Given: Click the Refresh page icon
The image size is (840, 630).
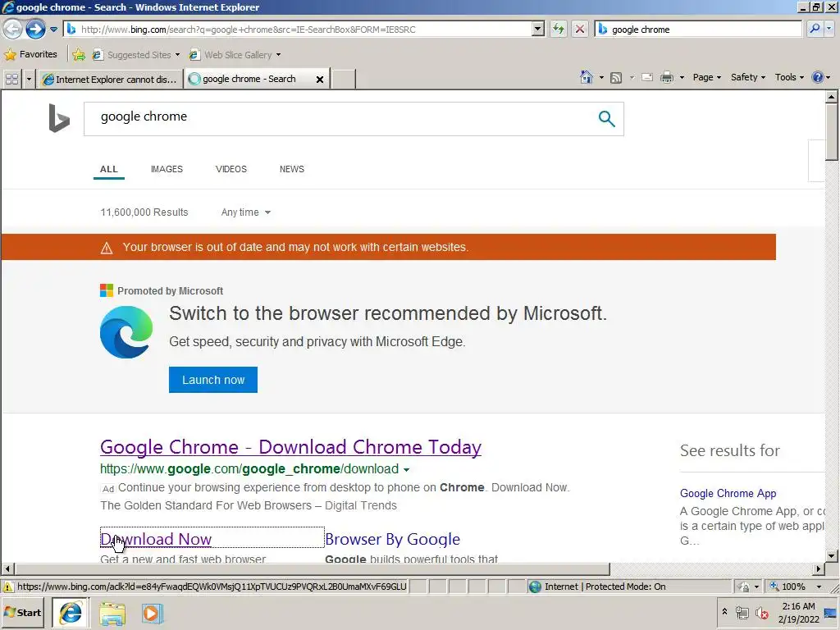Looking at the screenshot, I should pyautogui.click(x=559, y=30).
